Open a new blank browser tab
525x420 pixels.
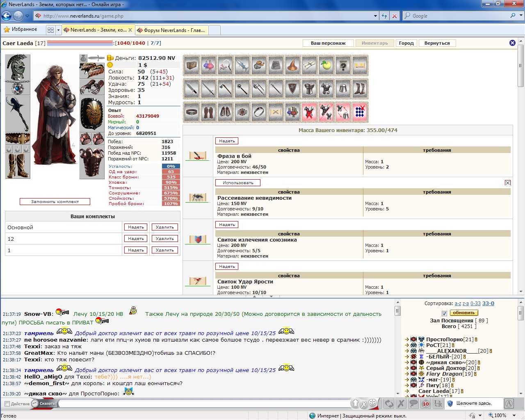(x=215, y=30)
